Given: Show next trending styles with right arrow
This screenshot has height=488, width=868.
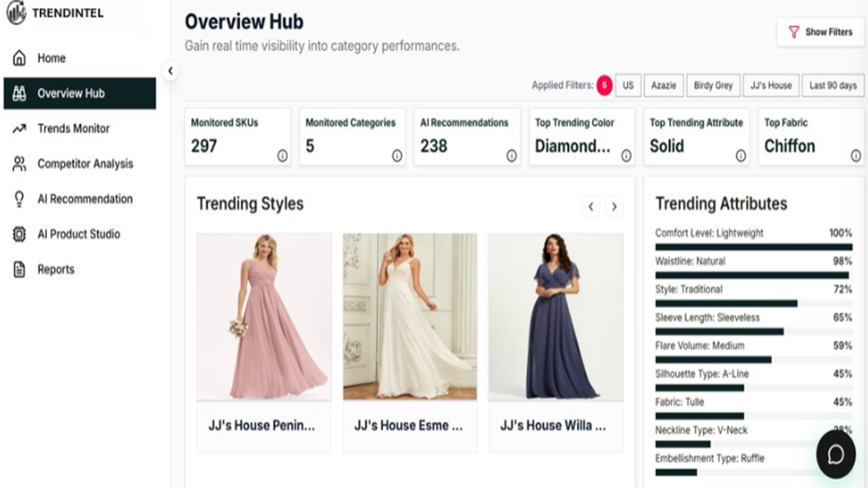Looking at the screenshot, I should click(x=614, y=207).
